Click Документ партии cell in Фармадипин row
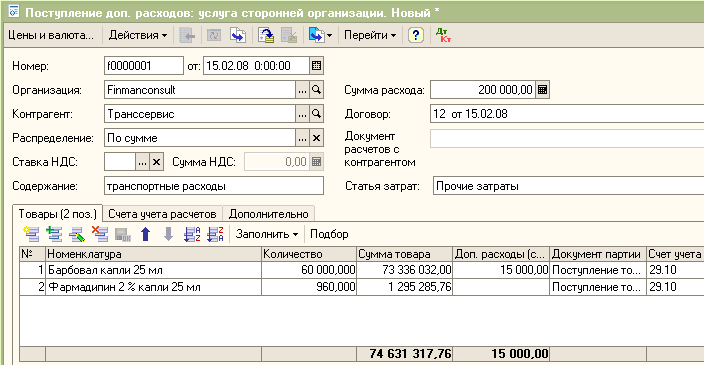 [x=598, y=287]
